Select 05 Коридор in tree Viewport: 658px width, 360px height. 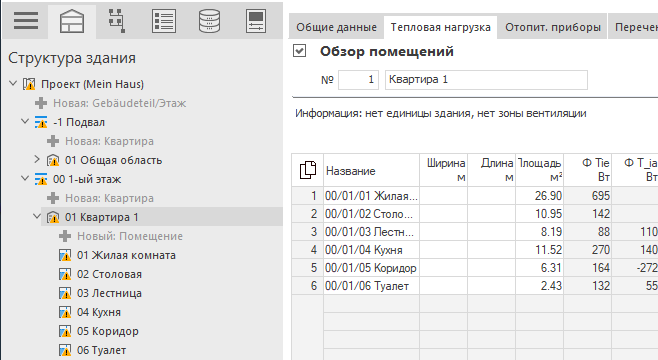107,331
